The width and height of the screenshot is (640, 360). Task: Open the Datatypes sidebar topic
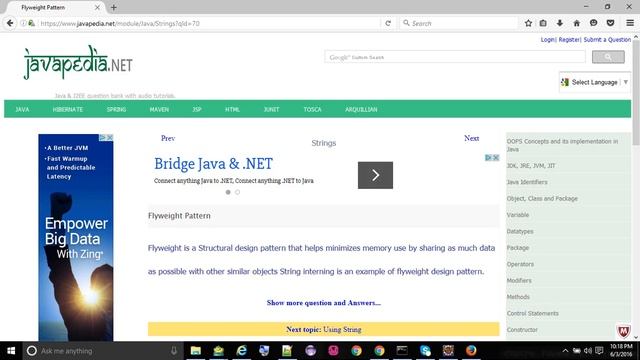[x=520, y=231]
